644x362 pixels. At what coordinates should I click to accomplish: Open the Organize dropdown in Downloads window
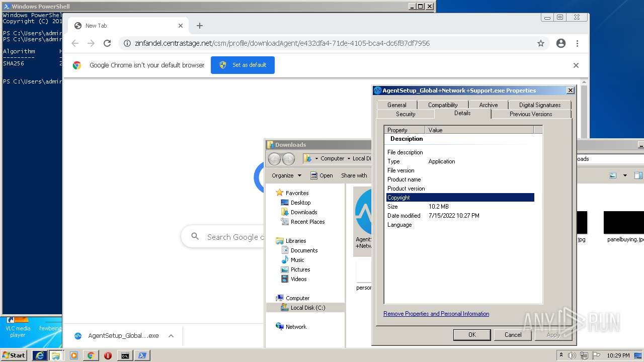(286, 175)
